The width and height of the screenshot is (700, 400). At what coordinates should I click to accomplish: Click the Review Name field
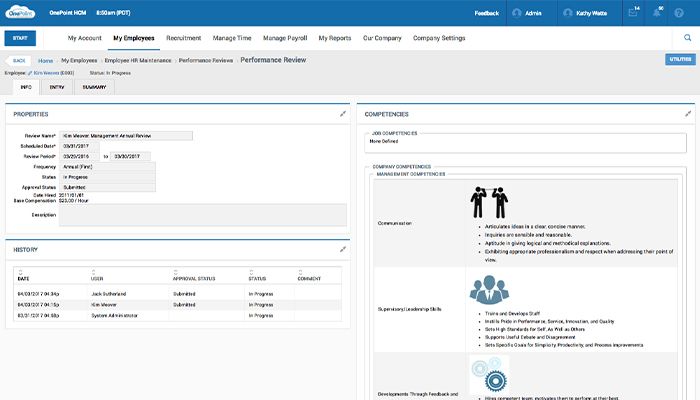(126, 135)
